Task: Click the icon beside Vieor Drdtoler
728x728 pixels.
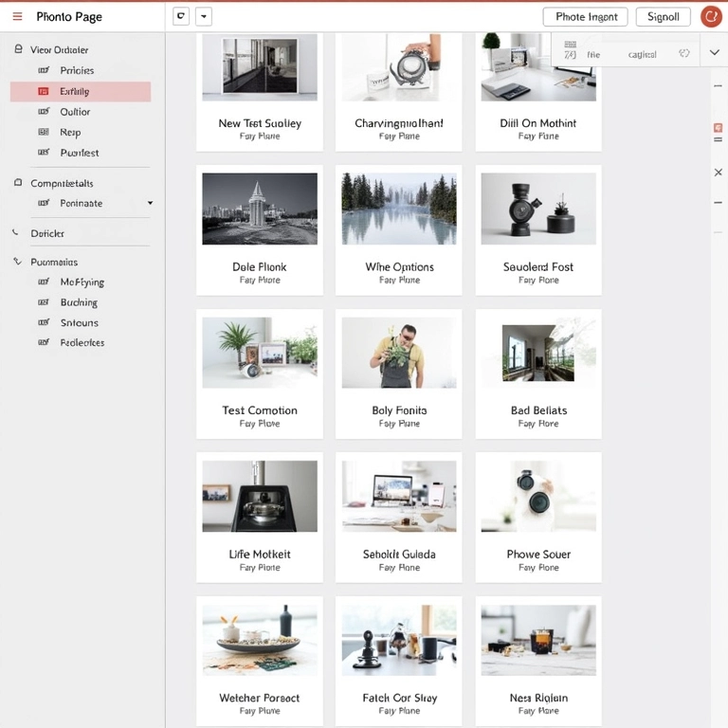Action: pos(18,48)
